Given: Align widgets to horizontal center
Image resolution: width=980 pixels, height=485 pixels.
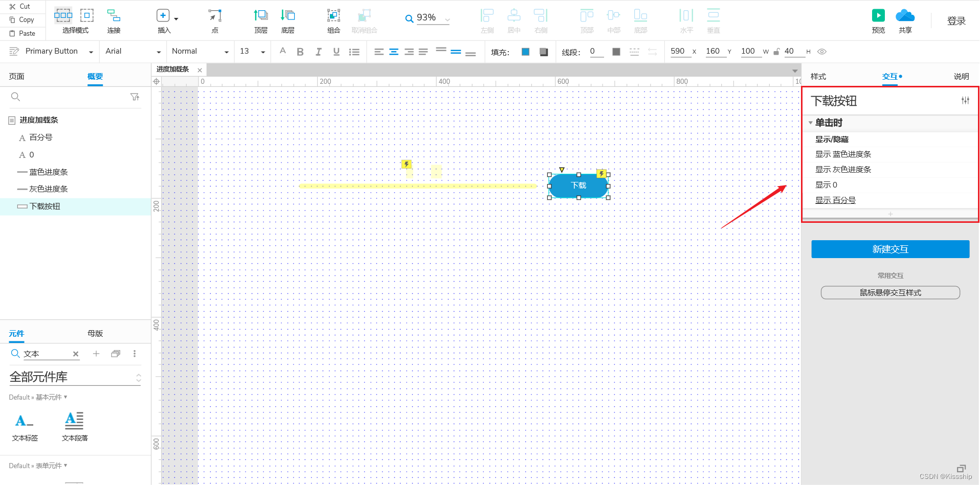Looking at the screenshot, I should pyautogui.click(x=514, y=20).
